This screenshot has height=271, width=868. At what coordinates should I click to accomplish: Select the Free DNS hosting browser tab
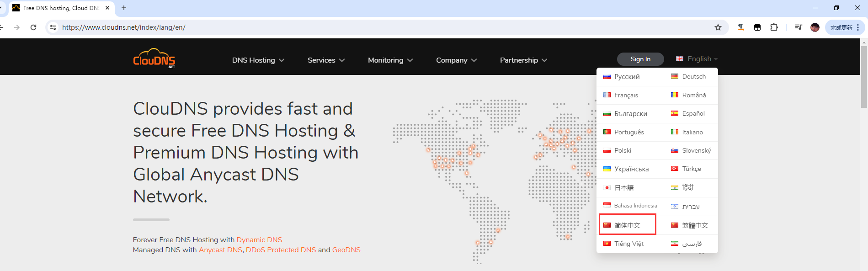coord(62,8)
